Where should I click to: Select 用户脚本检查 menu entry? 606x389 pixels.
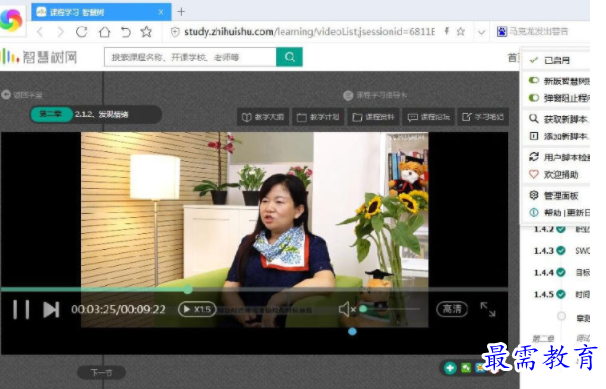point(559,157)
